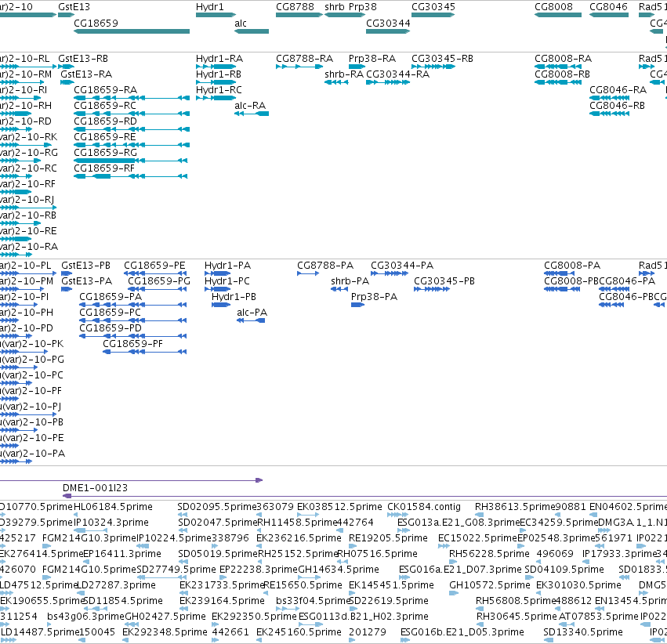Select protein CG30345-PB

pos(444,281)
